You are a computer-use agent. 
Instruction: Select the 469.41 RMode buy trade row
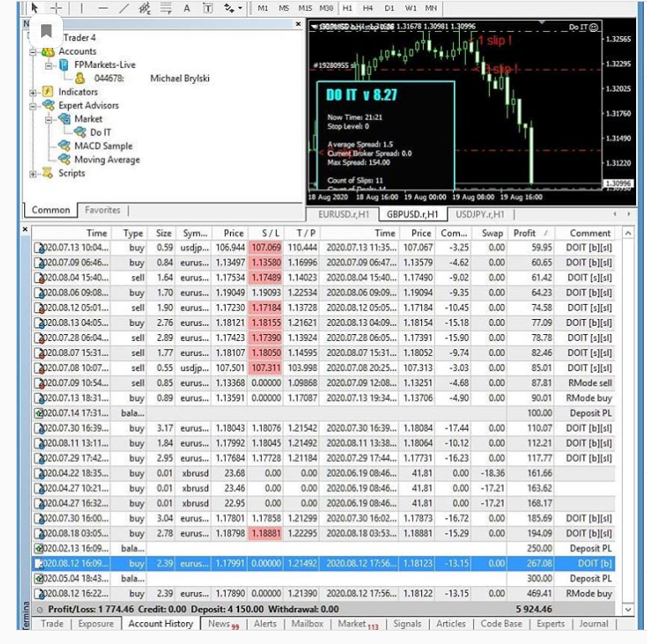[324, 594]
